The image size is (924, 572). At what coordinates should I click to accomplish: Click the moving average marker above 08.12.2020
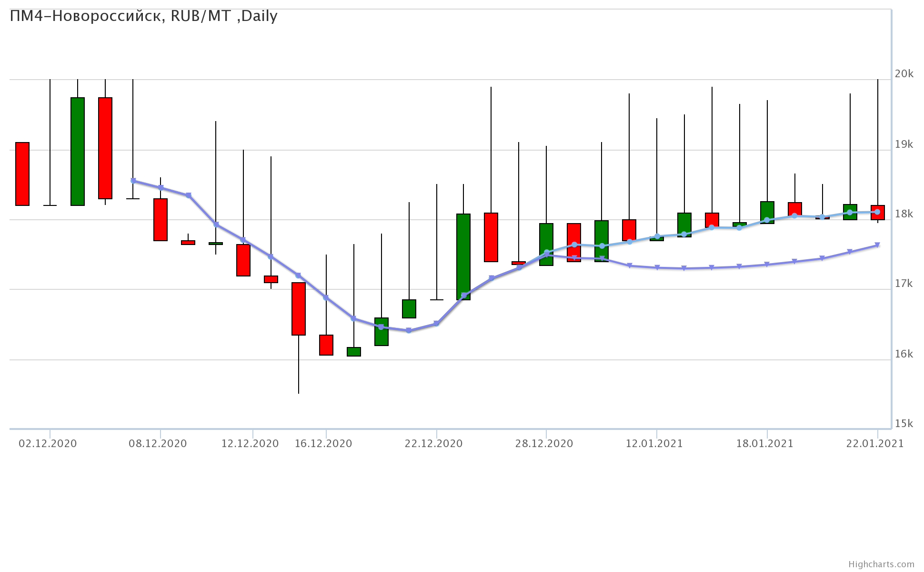coord(161,188)
